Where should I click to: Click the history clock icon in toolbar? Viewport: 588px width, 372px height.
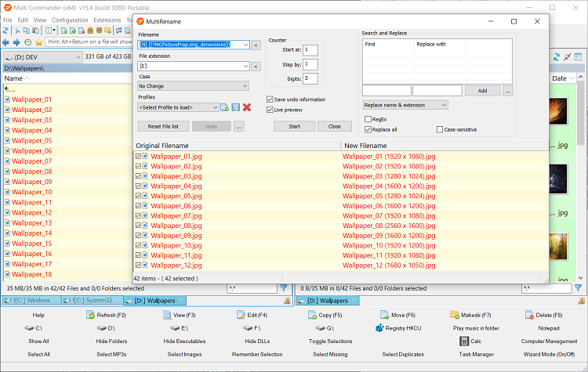pos(28,42)
